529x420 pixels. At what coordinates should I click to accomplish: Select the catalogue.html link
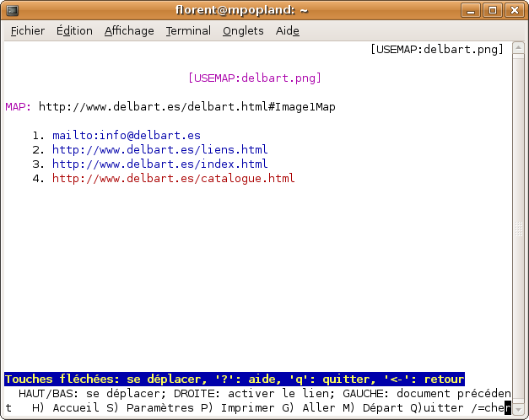point(174,178)
